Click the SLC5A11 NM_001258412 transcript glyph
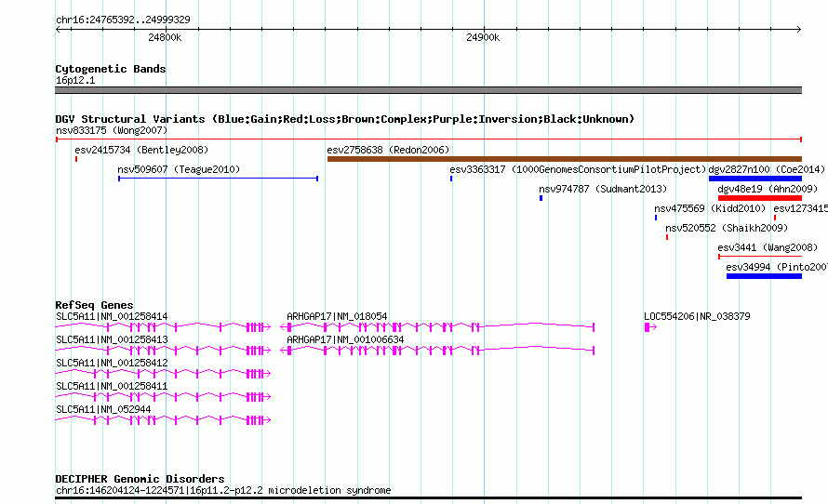828x504 pixels. [163, 374]
